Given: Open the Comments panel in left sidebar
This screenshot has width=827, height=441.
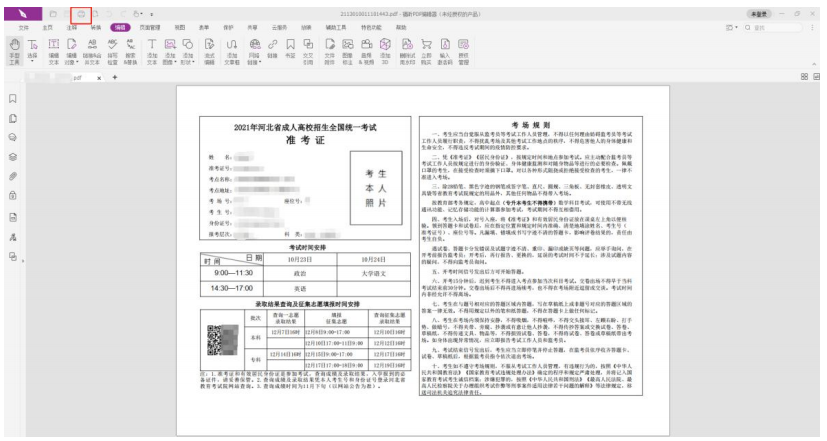Looking at the screenshot, I should pyautogui.click(x=13, y=138).
